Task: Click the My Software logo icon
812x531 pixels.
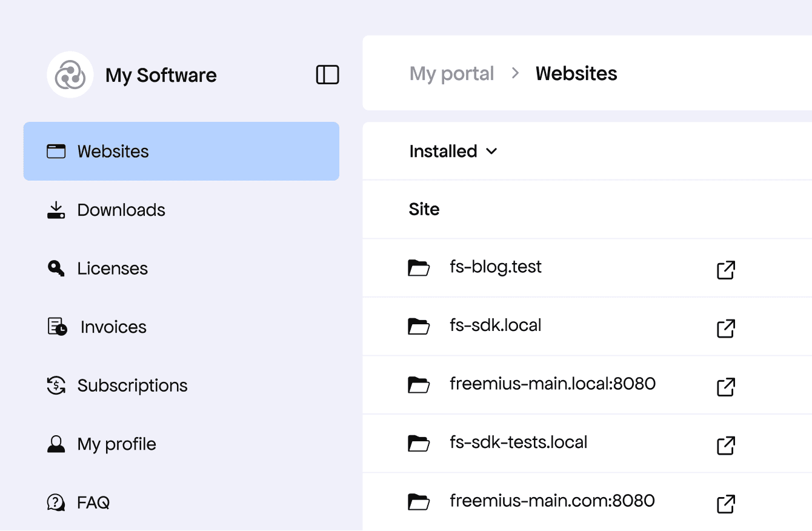Action: (x=70, y=75)
